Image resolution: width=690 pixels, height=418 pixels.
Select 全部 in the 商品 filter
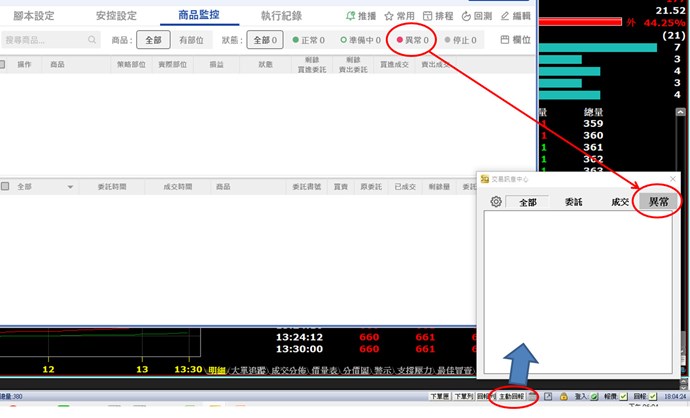coord(153,40)
